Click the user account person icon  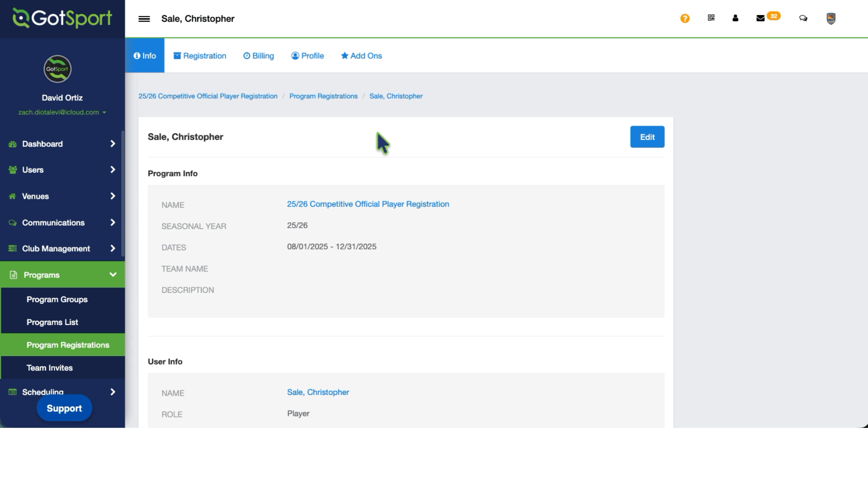(x=736, y=18)
